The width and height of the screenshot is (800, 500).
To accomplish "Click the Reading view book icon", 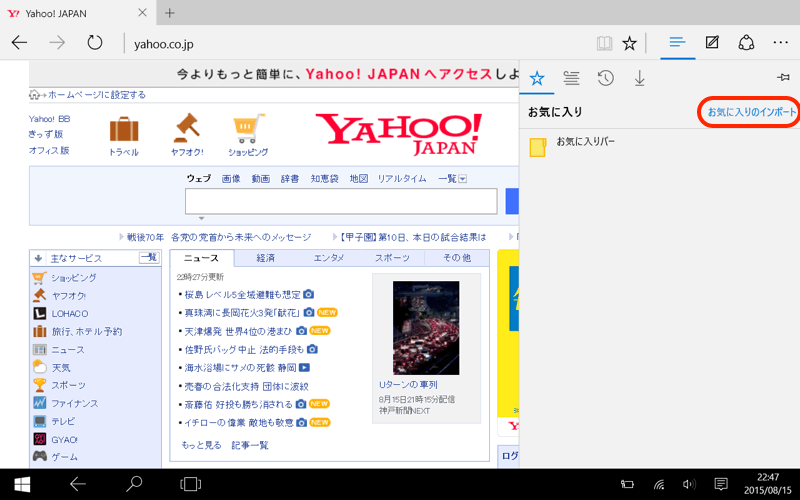I will click(x=604, y=43).
